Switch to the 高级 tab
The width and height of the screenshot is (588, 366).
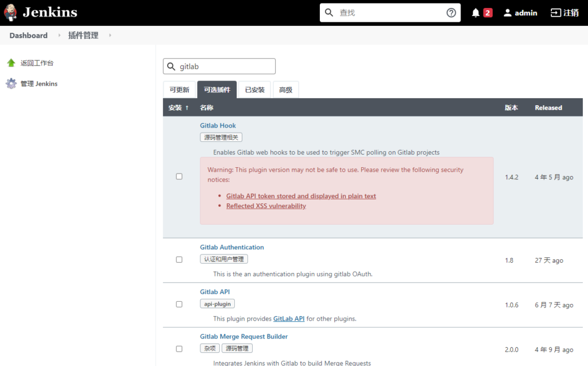[x=286, y=90]
